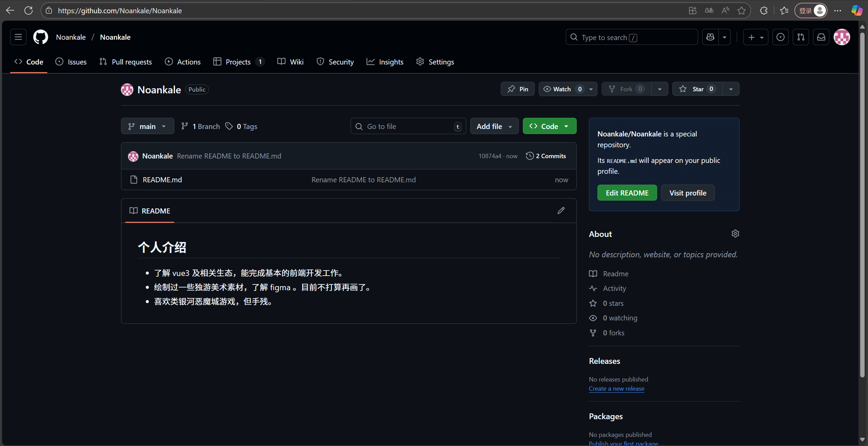Expand the Add file dropdown
Screen dimensions: 868x446
494,126
